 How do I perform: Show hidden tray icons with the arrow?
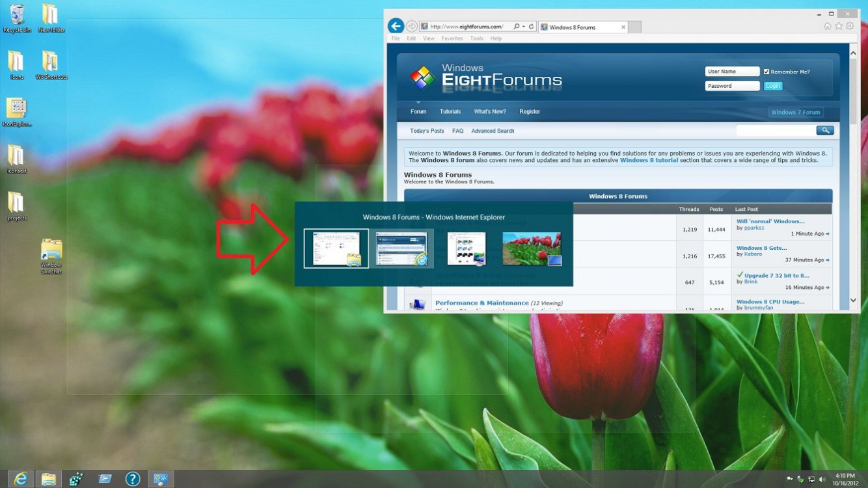coord(778,480)
